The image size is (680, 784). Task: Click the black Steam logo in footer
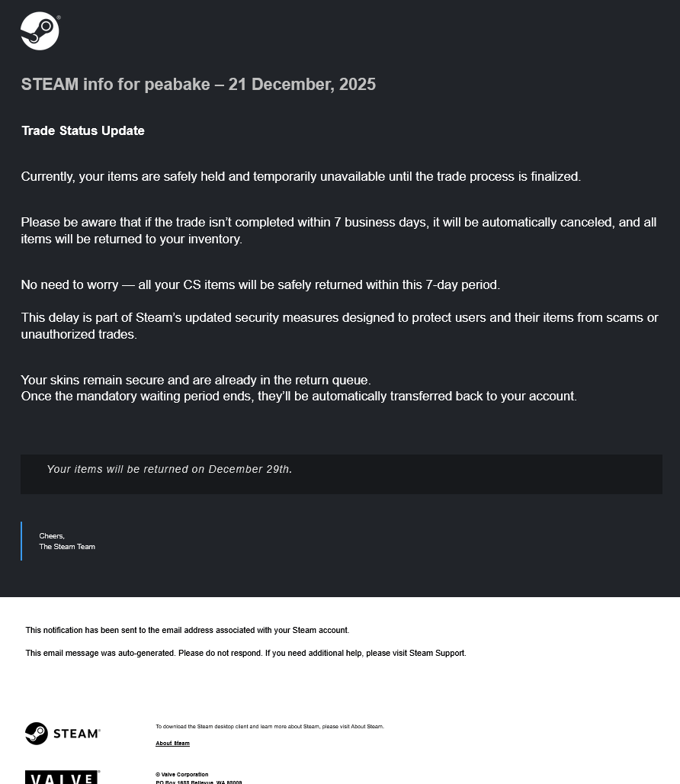(x=63, y=733)
